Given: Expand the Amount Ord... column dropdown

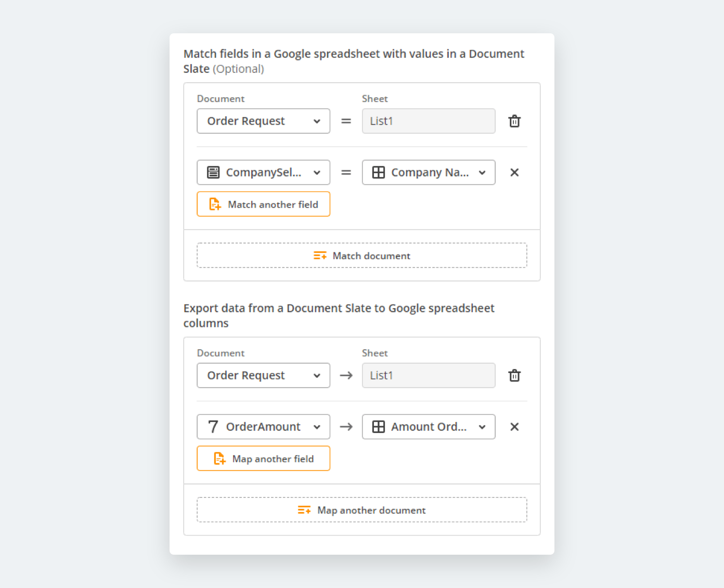Looking at the screenshot, I should 429,427.
